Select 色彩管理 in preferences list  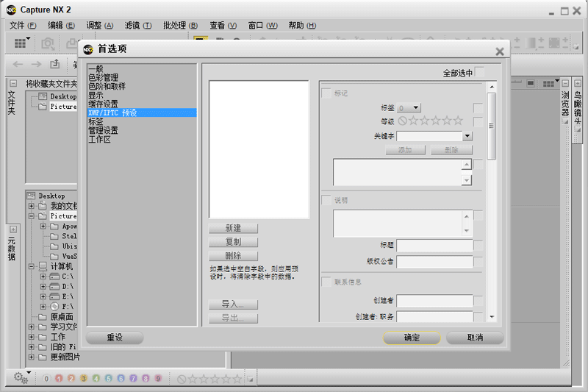[x=104, y=78]
